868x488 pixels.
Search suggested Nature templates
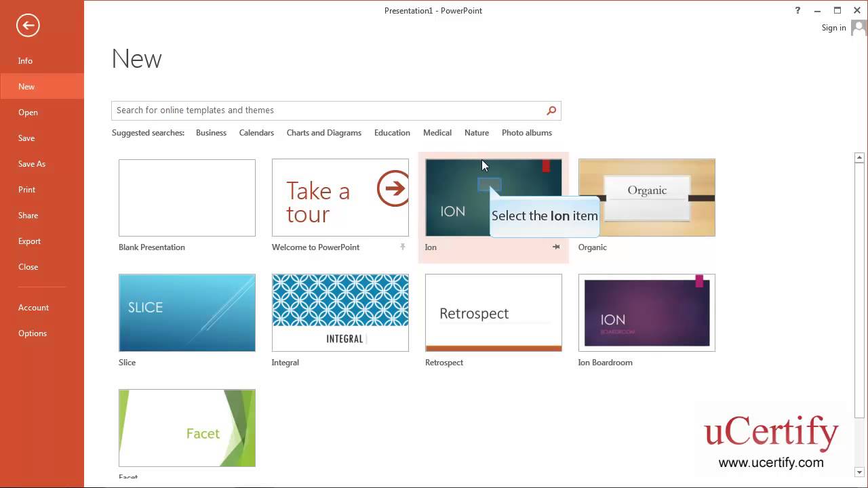pyautogui.click(x=477, y=133)
